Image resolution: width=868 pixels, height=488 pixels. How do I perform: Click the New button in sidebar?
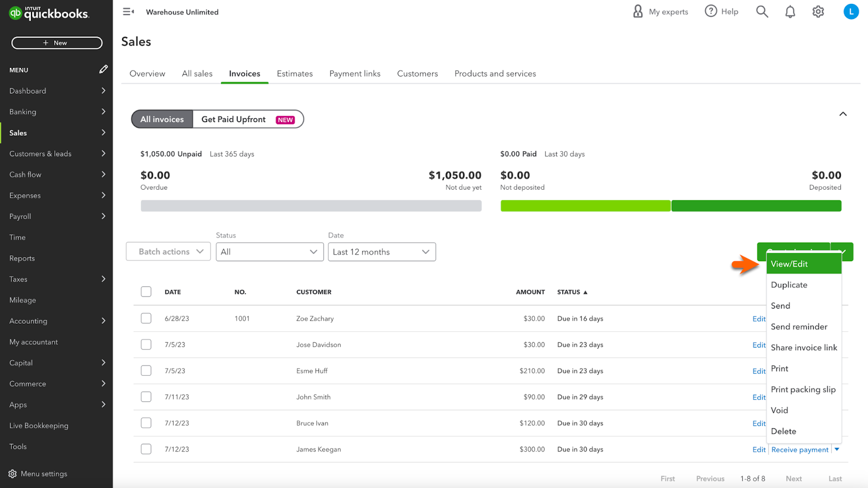pyautogui.click(x=57, y=43)
